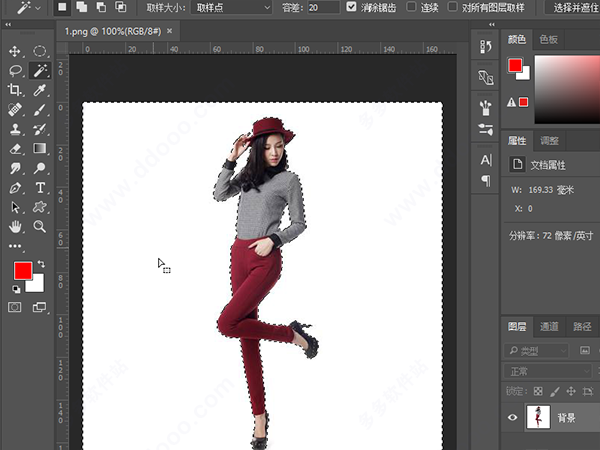Open the History panel icon
Viewport: 600px width, 450px height.
point(486,47)
